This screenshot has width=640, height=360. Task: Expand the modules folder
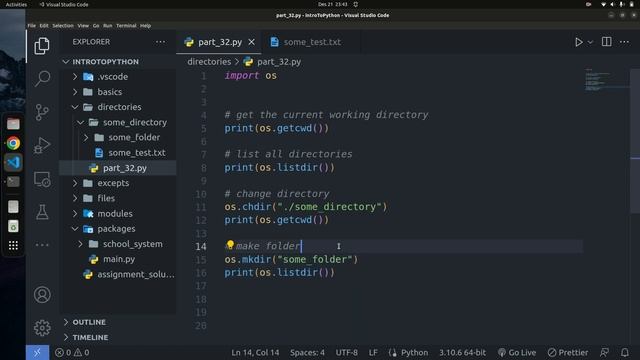point(118,213)
